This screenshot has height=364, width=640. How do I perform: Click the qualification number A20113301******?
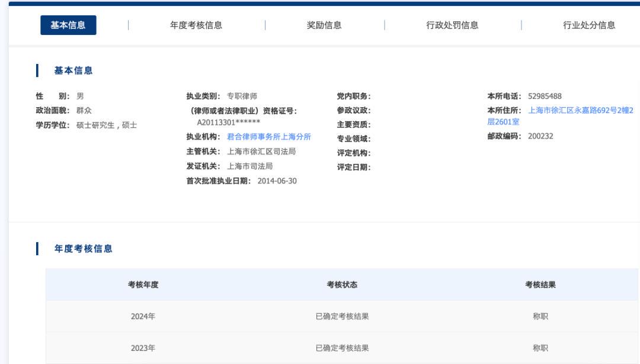coord(228,123)
